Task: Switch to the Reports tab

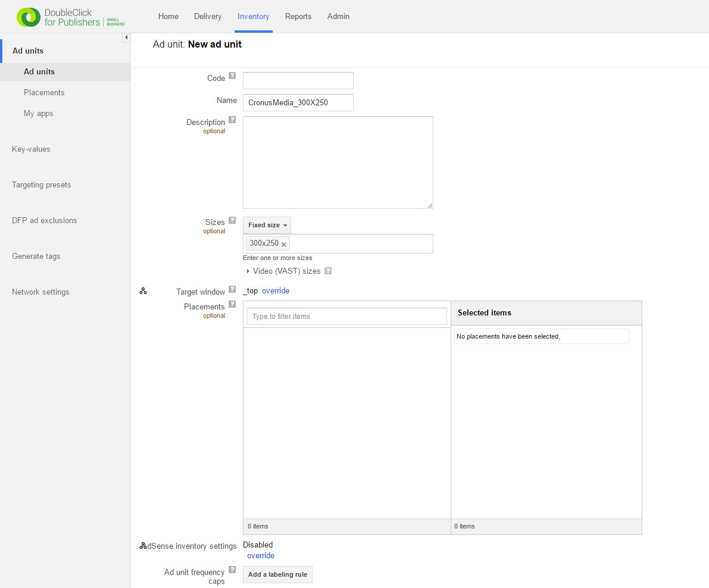Action: coord(298,16)
